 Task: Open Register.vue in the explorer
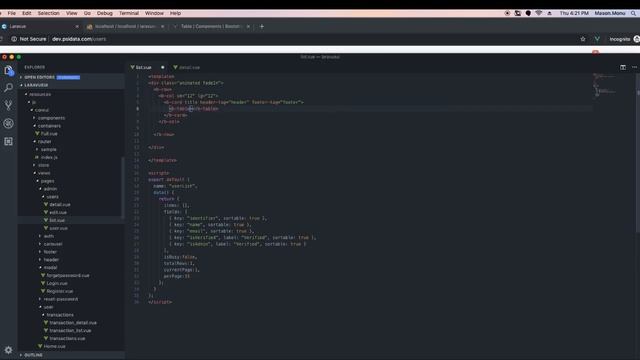pos(60,291)
